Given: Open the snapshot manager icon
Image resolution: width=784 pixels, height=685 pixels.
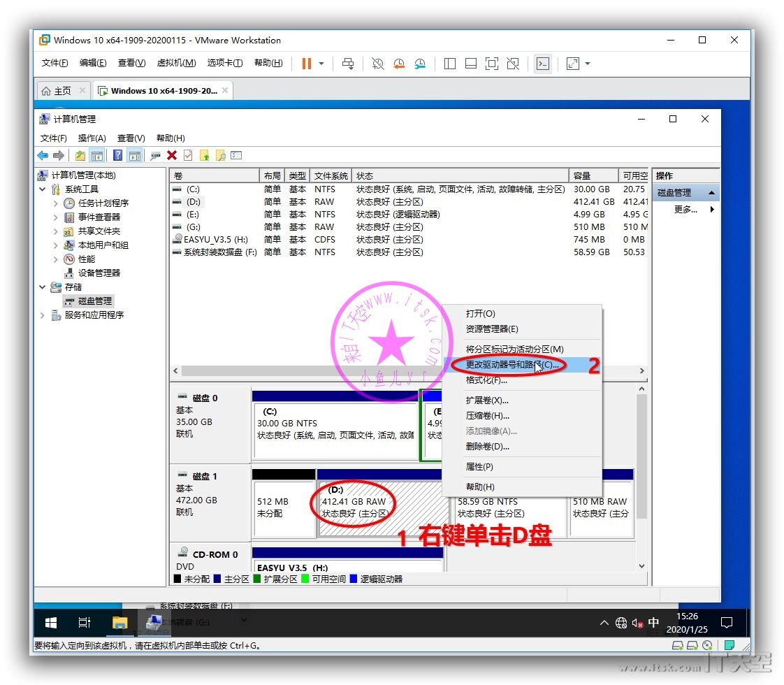Looking at the screenshot, I should [420, 64].
